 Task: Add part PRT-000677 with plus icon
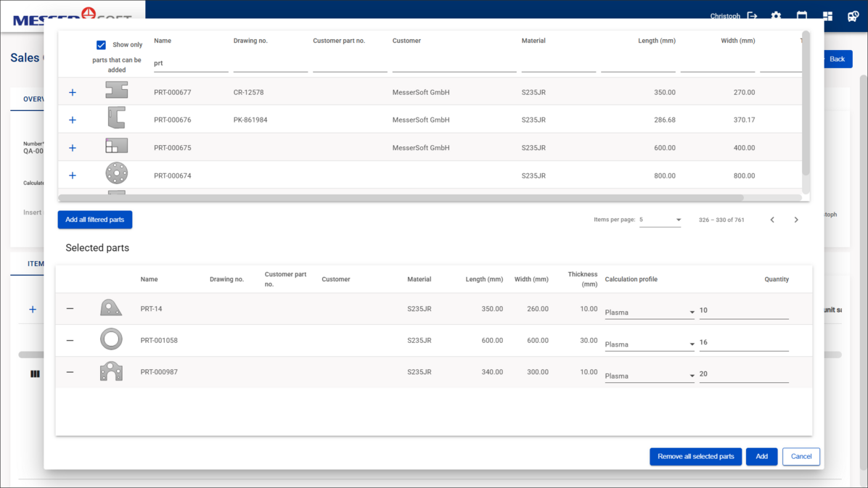point(73,93)
